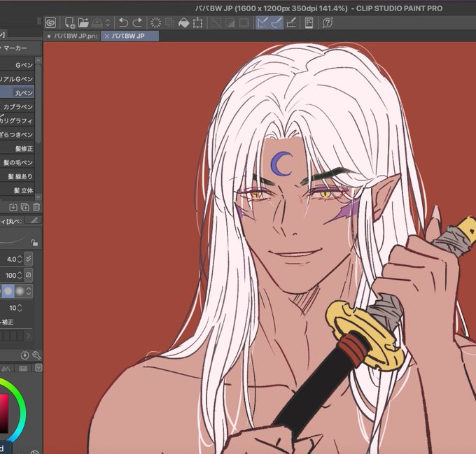
Task: Toggle Snap to Grid
Action: [291, 23]
